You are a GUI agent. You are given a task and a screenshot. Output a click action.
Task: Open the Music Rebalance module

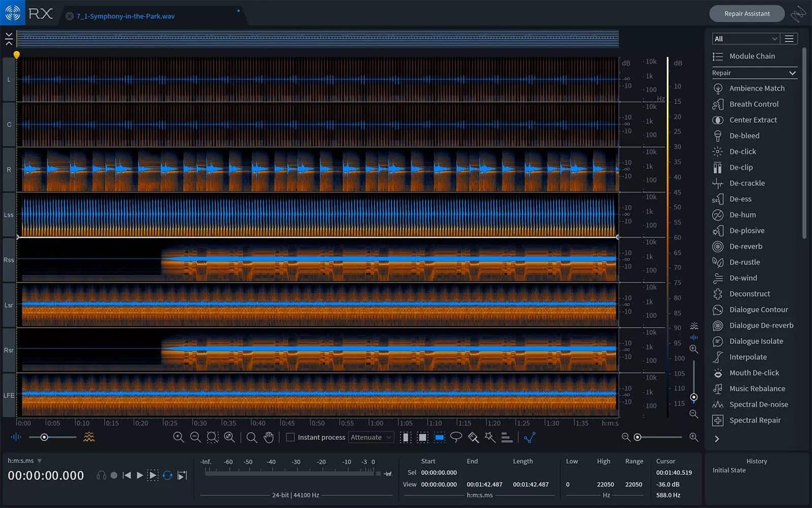[x=749, y=389]
